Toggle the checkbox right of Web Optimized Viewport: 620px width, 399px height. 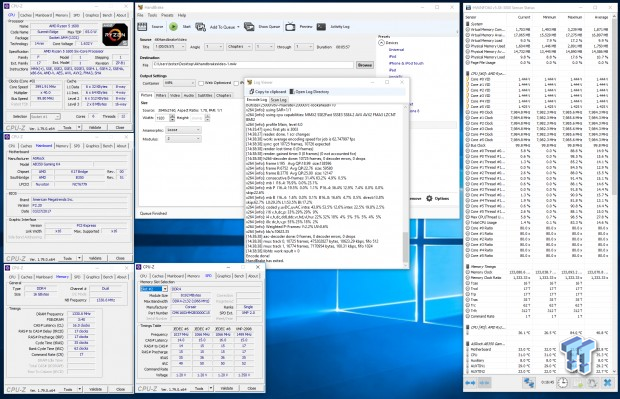pyautogui.click(x=236, y=83)
